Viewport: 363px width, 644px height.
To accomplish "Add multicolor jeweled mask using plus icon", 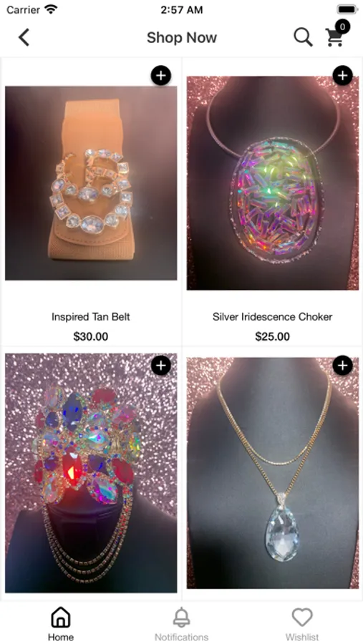I will pyautogui.click(x=161, y=366).
